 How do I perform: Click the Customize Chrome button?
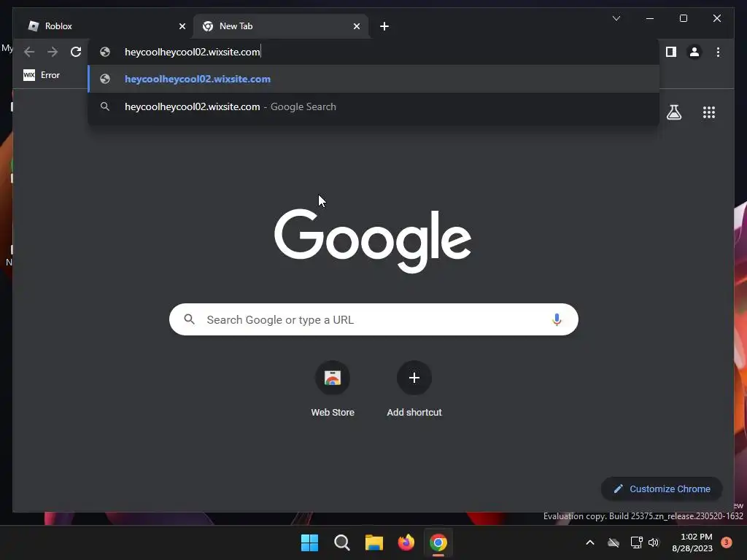pyautogui.click(x=662, y=489)
